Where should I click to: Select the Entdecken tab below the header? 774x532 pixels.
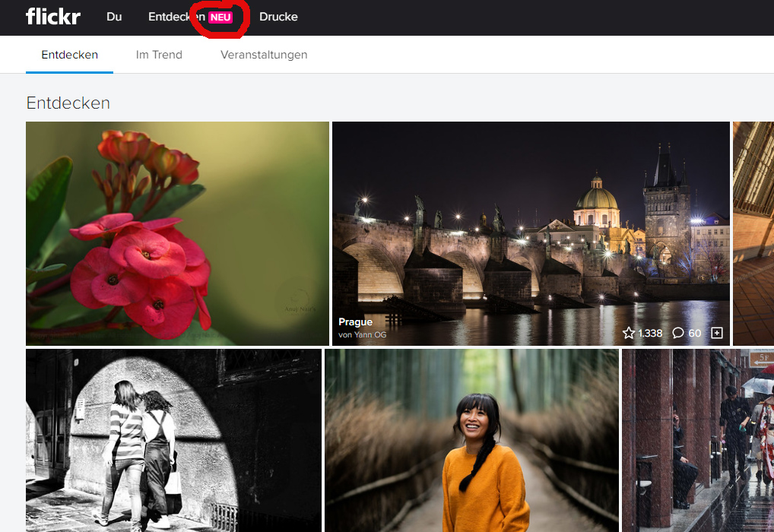(x=69, y=55)
